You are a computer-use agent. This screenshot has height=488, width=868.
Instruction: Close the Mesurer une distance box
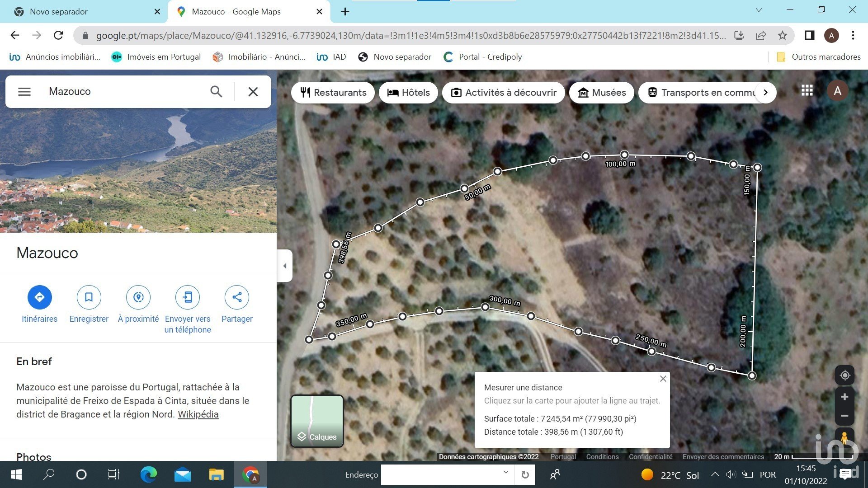pyautogui.click(x=663, y=379)
